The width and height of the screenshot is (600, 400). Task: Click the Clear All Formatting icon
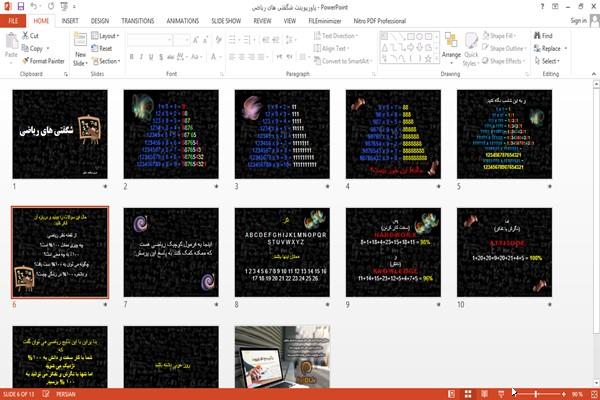click(x=218, y=40)
